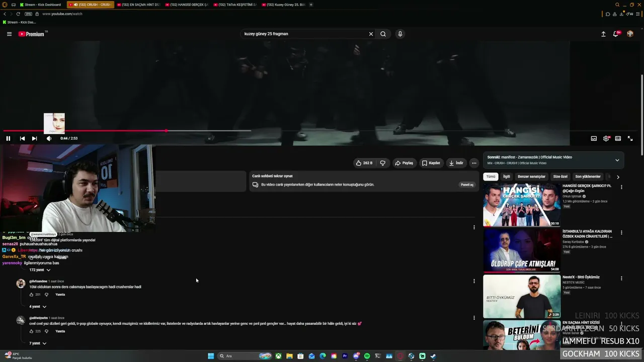This screenshot has height=362, width=644.
Task: Open options menu for 10M ders comment
Action: pyautogui.click(x=474, y=281)
